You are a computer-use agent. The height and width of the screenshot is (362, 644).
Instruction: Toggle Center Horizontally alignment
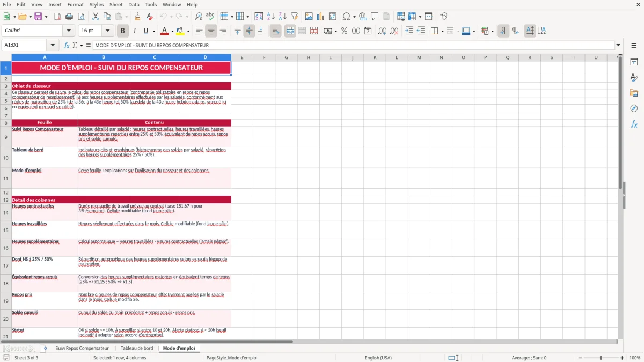211,31
